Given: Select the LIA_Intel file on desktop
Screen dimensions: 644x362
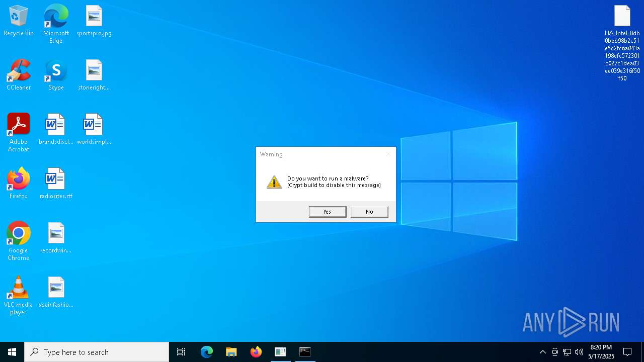Looking at the screenshot, I should 622,43.
